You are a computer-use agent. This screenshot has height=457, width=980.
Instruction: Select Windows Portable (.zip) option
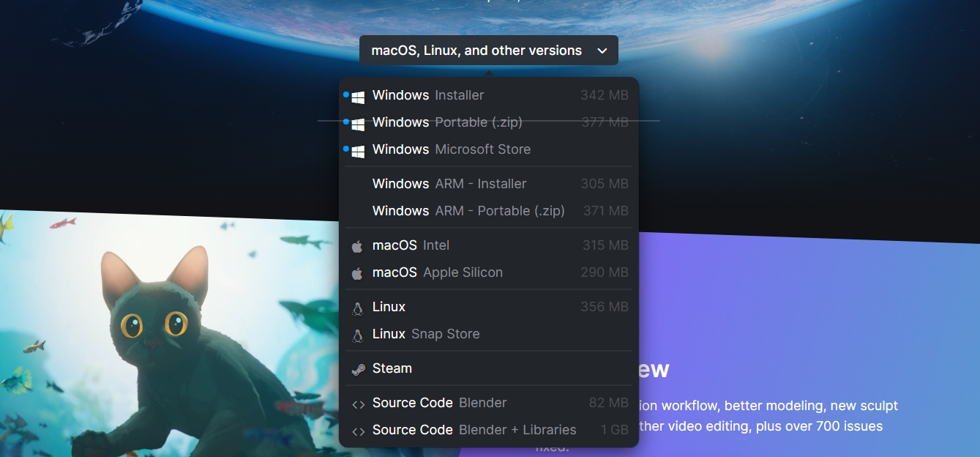(x=489, y=122)
